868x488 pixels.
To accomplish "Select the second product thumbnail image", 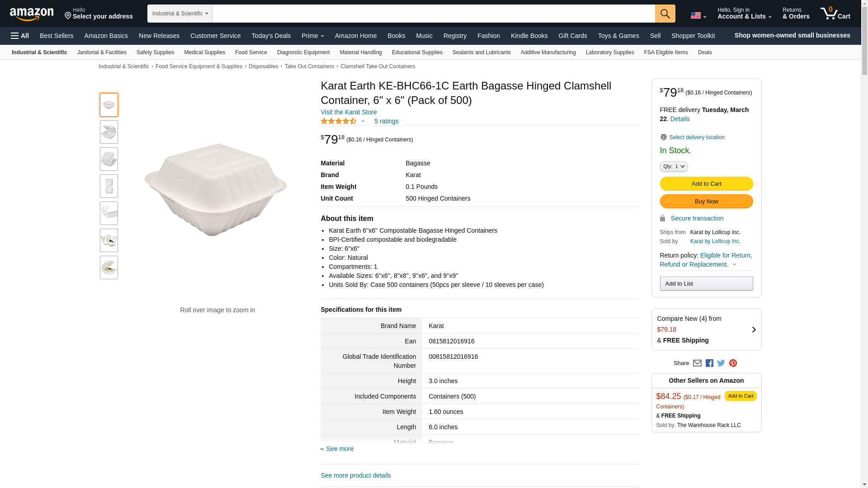I will pos(109,132).
